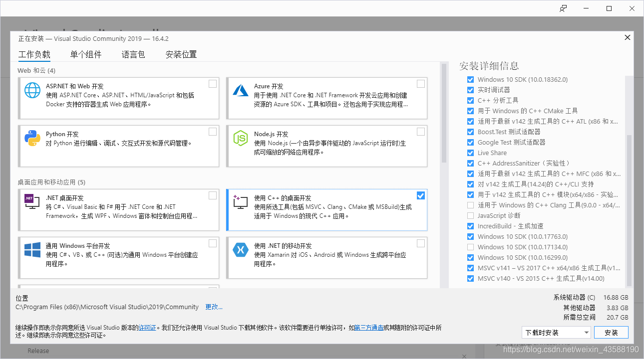
Task: Click the 安装 button
Action: pyautogui.click(x=611, y=333)
